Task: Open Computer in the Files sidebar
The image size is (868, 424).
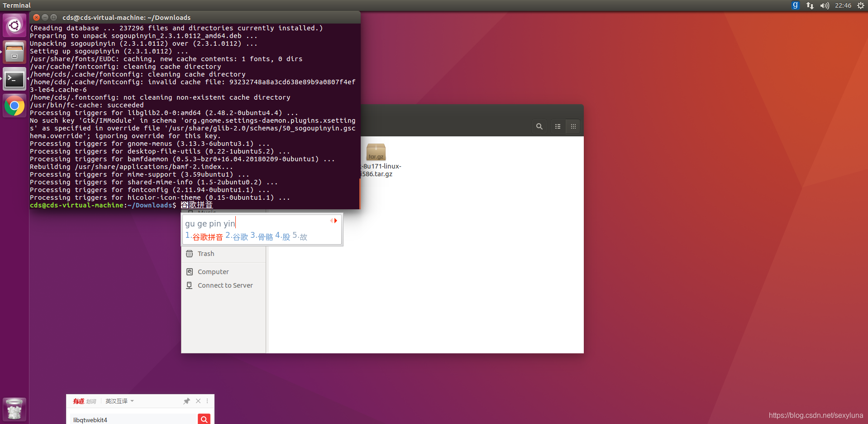Action: click(224, 272)
